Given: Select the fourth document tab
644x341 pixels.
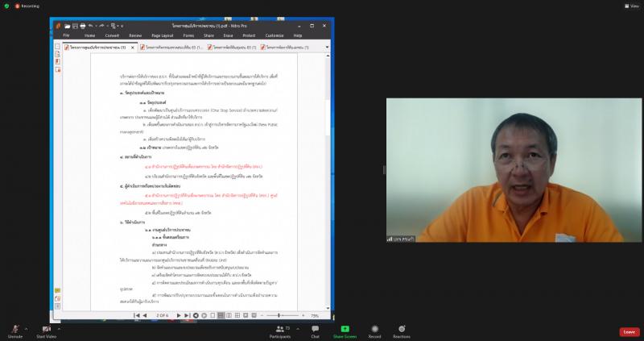Looking at the screenshot, I should tap(285, 48).
